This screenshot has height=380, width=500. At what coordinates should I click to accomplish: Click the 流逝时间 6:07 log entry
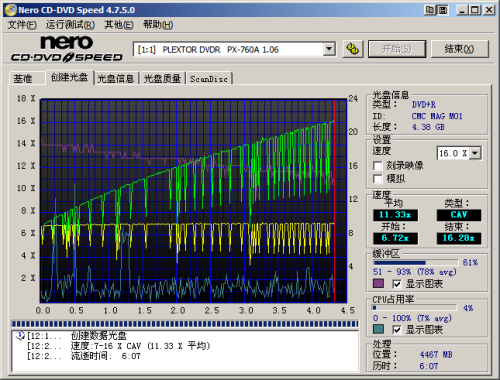pos(106,356)
